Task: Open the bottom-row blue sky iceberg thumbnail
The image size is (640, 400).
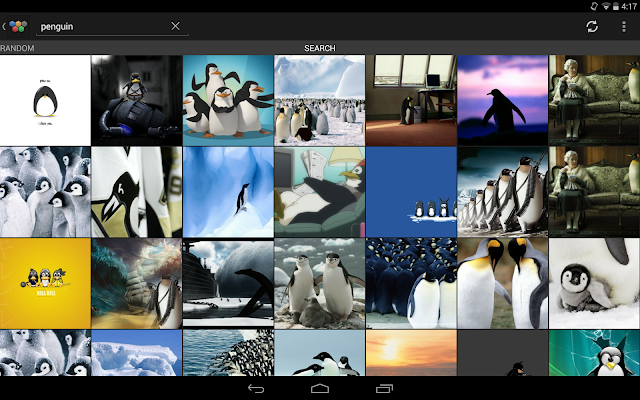Action: [x=137, y=353]
